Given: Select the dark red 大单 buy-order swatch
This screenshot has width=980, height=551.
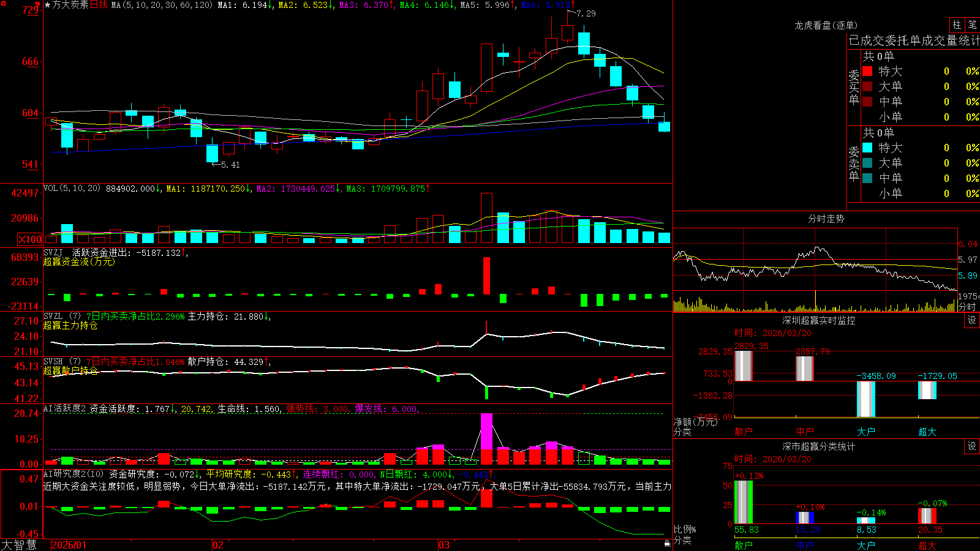Looking at the screenshot, I should [867, 86].
